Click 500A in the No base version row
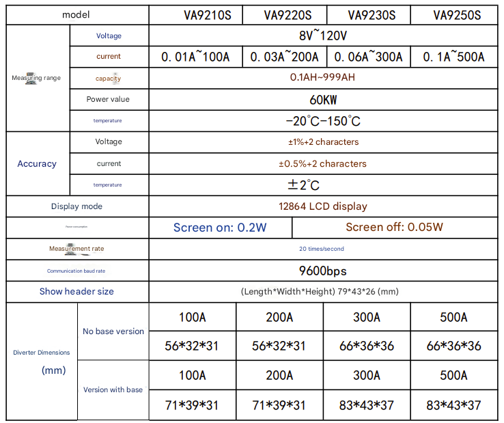The image size is (504, 423). point(453,318)
